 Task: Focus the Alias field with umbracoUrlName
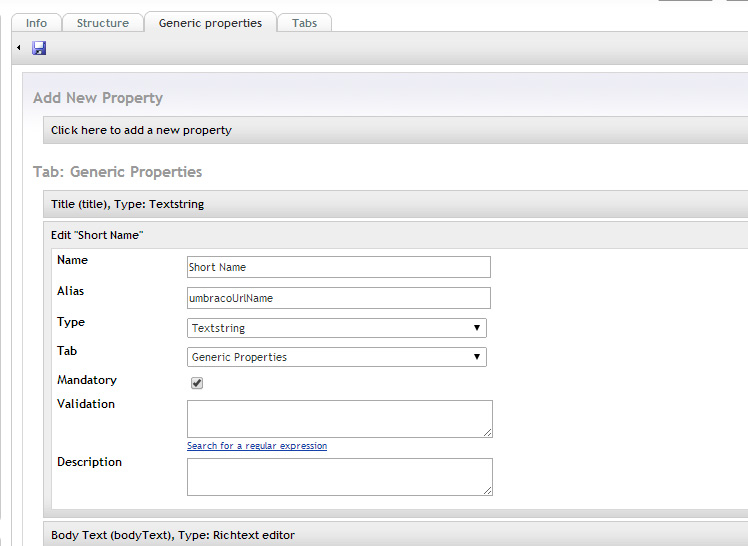(339, 298)
